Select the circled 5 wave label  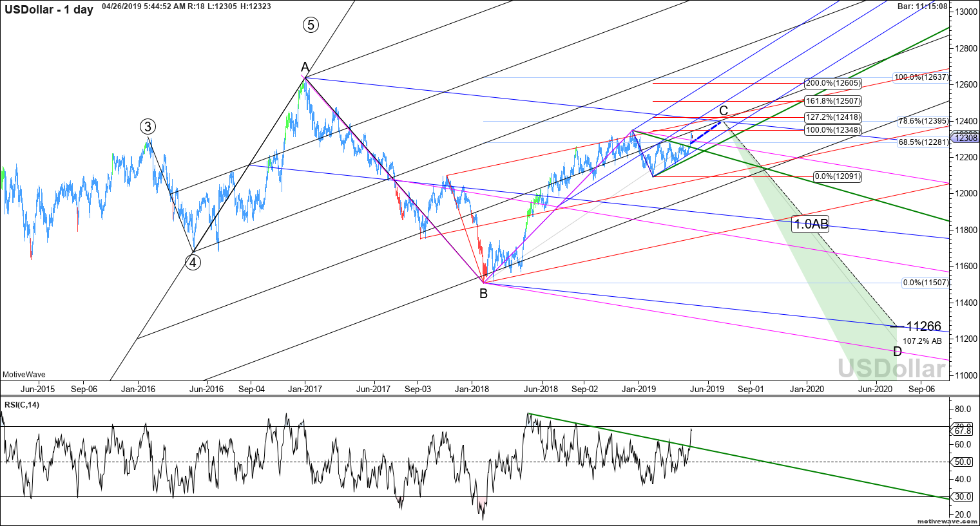[x=311, y=25]
